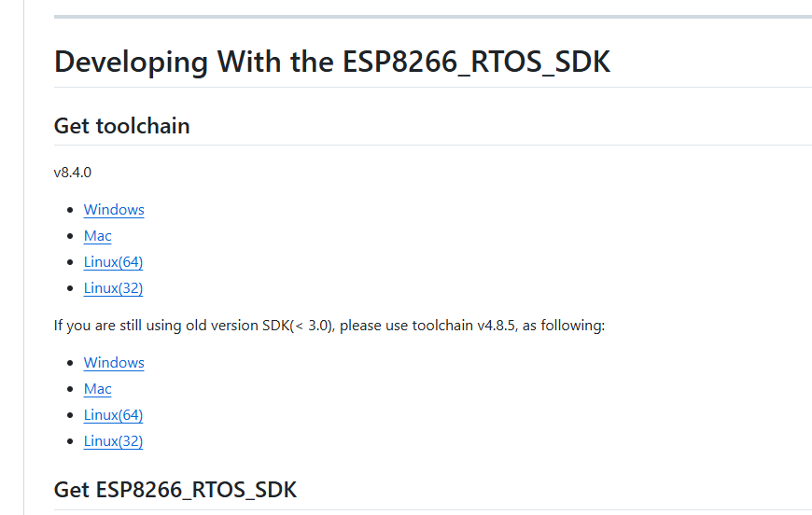Click the "Developing With the ESP8266_RTOS_SDK" heading
Screen dimensions: 812x515
pyautogui.click(x=331, y=63)
